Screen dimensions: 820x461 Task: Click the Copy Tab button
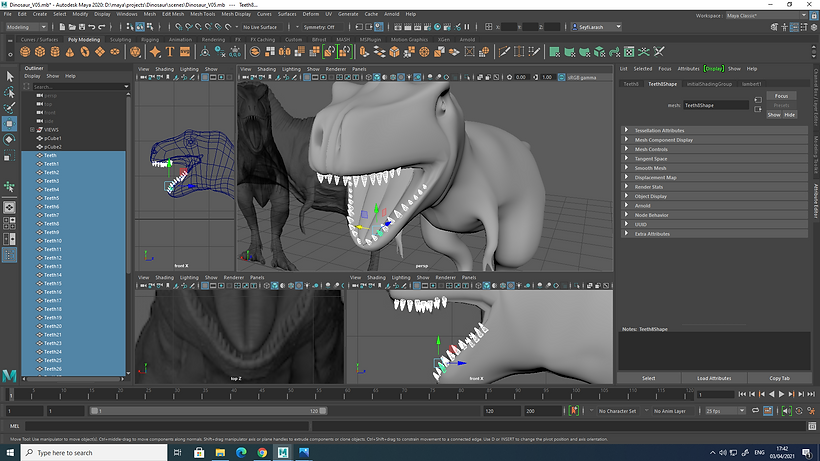click(779, 378)
